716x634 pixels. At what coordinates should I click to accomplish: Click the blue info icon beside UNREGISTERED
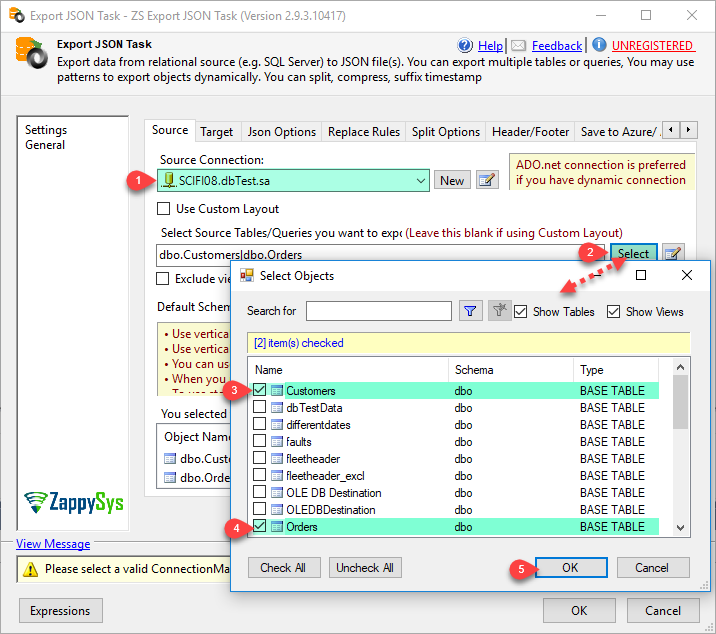pos(599,45)
